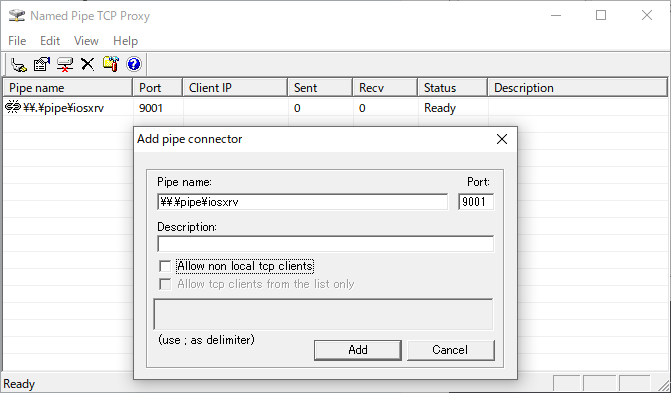Toggle Allow tcp clients from the list only
Image resolution: width=671 pixels, height=393 pixels.
point(165,284)
